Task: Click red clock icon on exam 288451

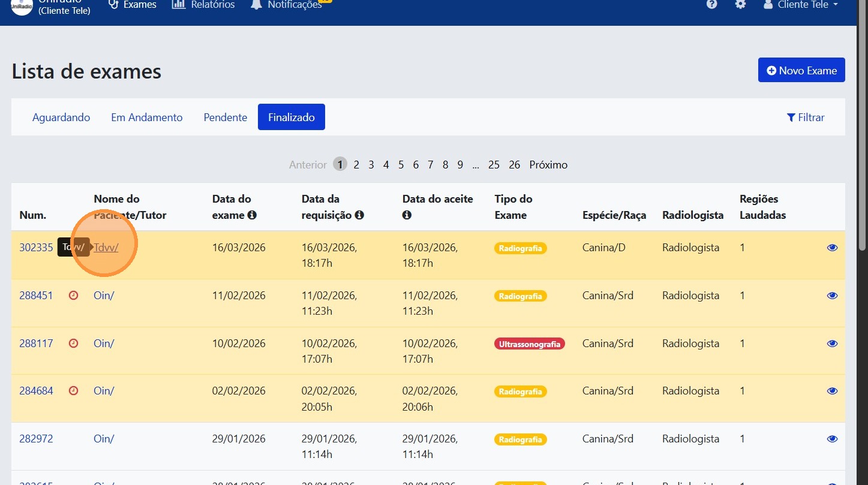Action: [x=73, y=296]
